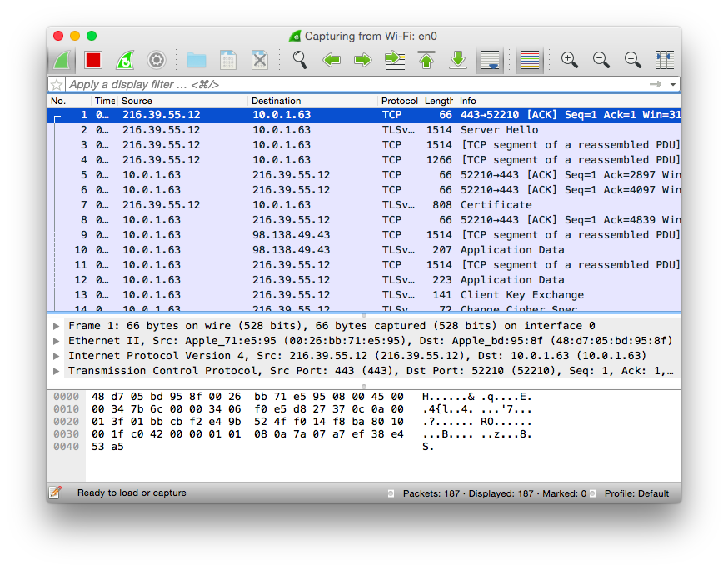Zoom in on packet text

570,60
